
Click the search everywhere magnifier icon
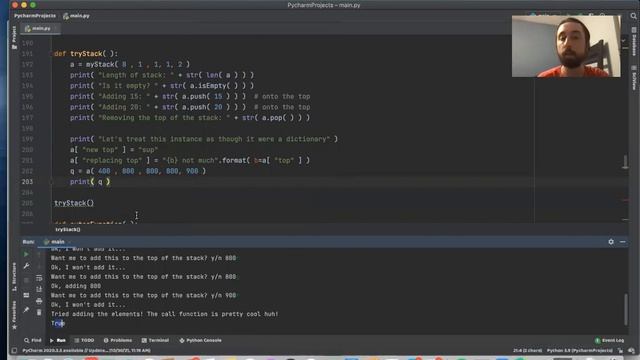point(633,16)
